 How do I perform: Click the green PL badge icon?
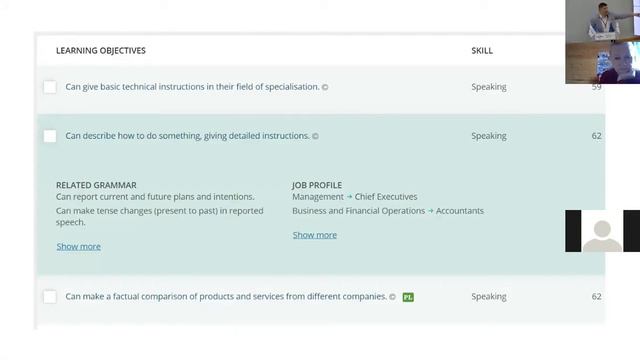click(x=408, y=297)
